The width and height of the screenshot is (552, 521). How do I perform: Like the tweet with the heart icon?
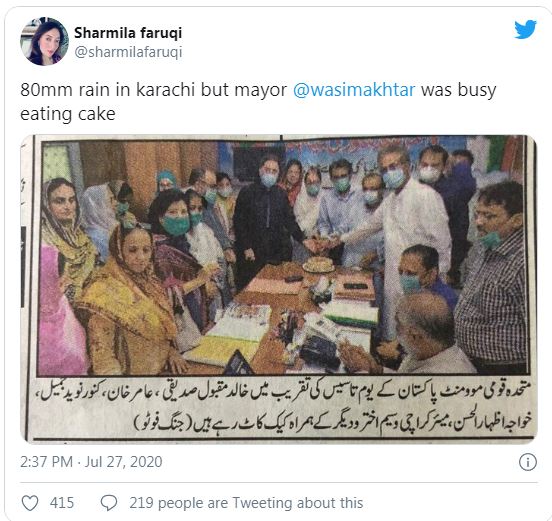[30, 503]
